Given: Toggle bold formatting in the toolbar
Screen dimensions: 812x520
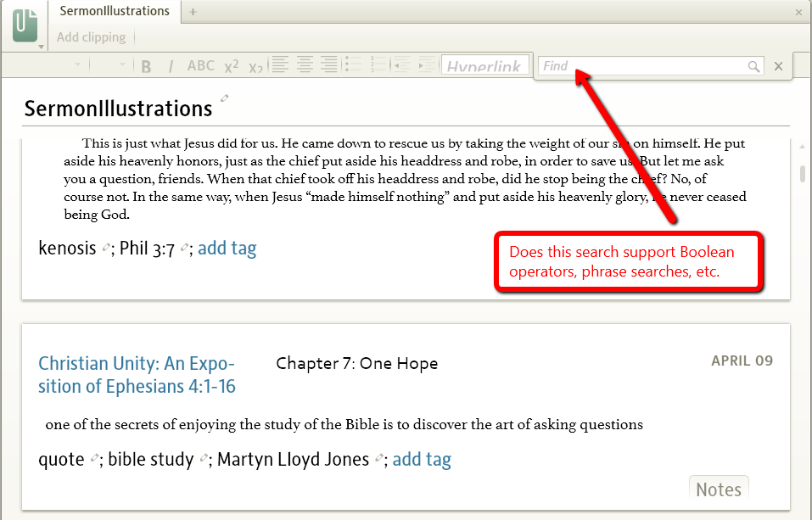Looking at the screenshot, I should pyautogui.click(x=146, y=66).
